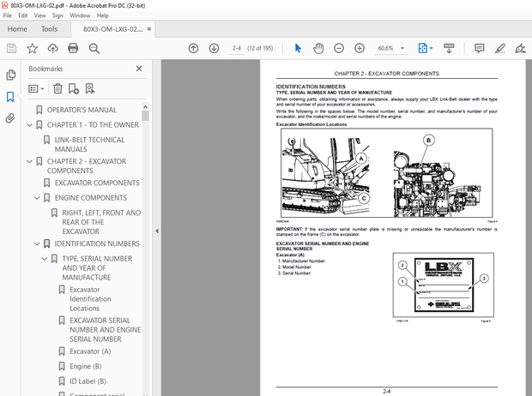
Task: Close the Bookmarks panel
Action: [139, 69]
